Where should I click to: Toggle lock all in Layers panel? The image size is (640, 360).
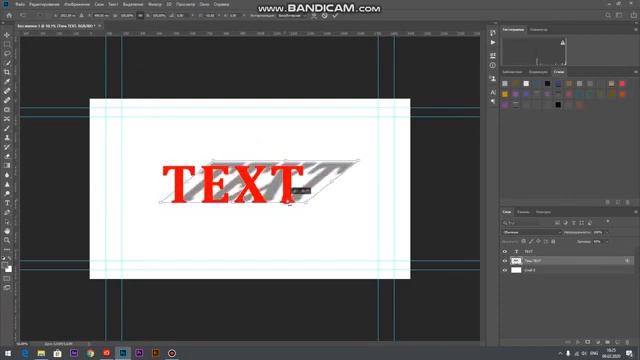pyautogui.click(x=553, y=242)
